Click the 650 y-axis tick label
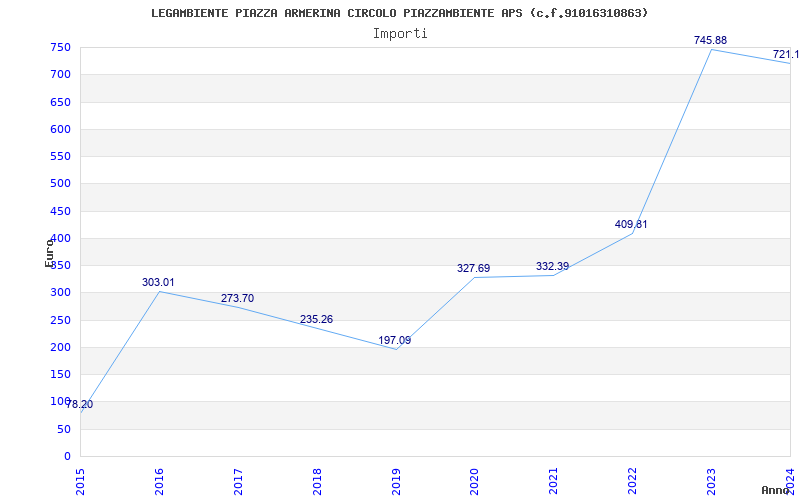 click(60, 102)
